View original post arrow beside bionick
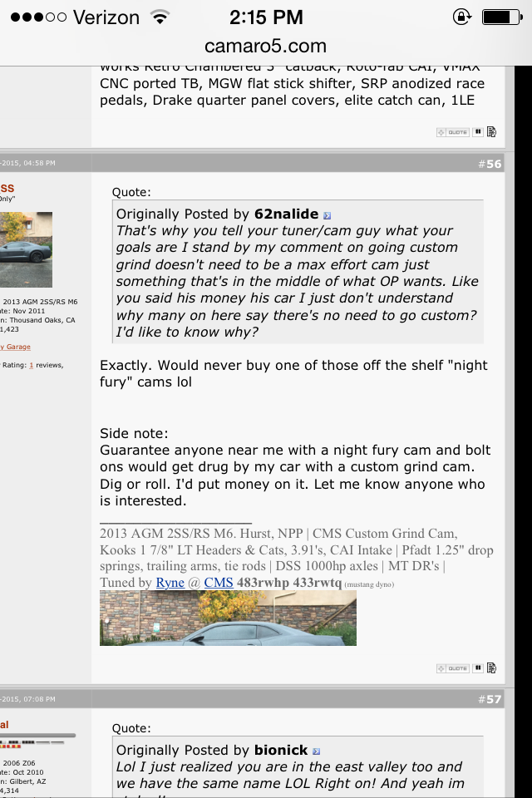 pos(316,751)
